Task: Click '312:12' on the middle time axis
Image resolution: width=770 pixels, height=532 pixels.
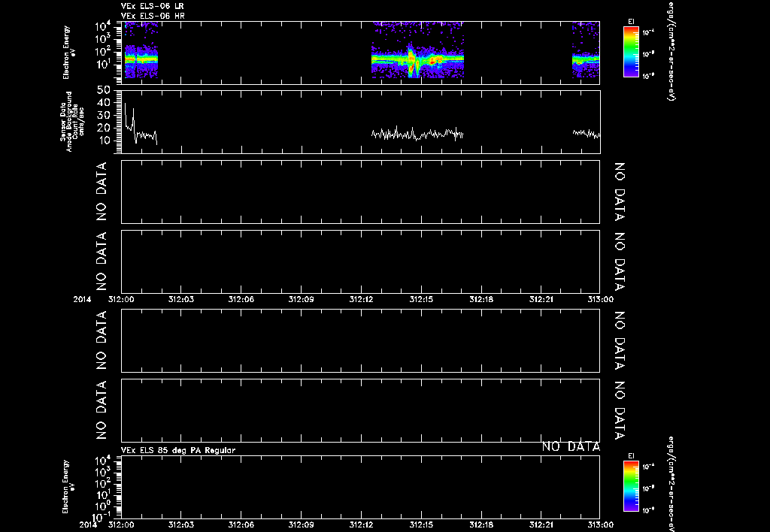Action: click(x=362, y=299)
